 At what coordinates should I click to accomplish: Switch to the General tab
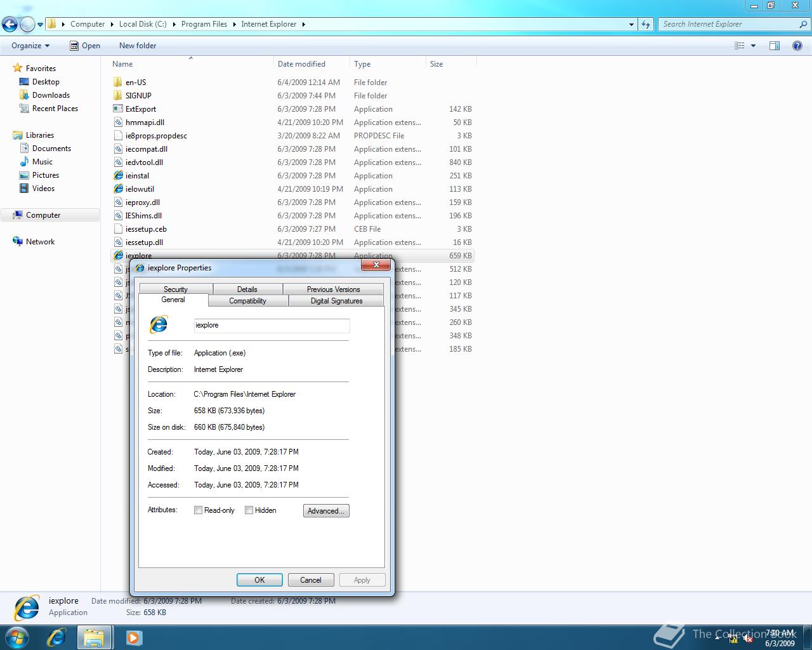[173, 300]
